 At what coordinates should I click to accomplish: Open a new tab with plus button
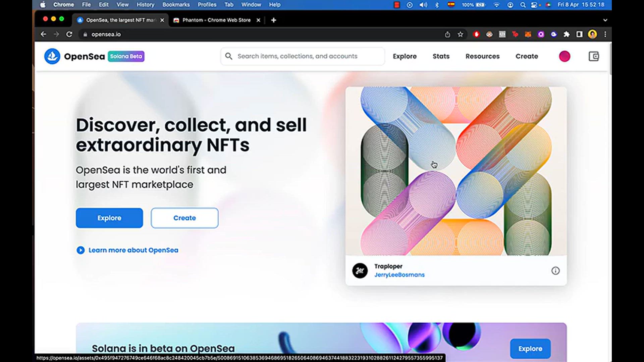pos(274,20)
